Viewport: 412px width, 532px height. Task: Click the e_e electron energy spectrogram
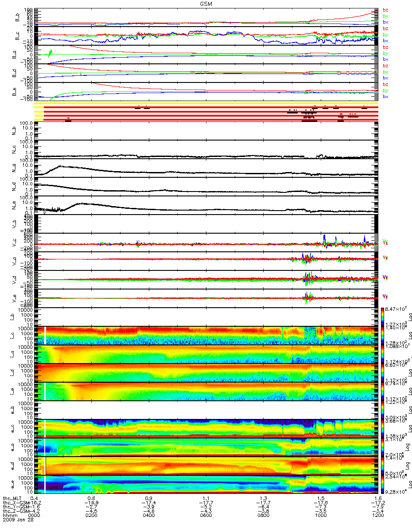(x=206, y=485)
